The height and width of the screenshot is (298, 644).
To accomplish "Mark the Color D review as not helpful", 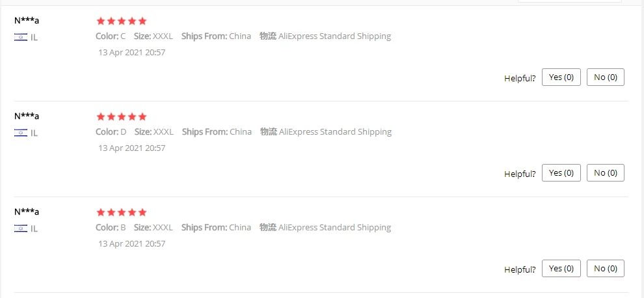I will (x=605, y=173).
